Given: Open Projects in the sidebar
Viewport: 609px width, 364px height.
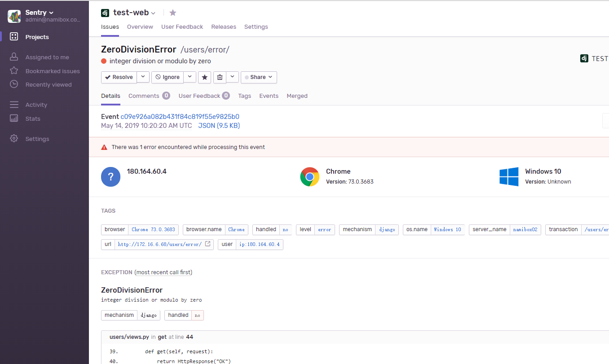Looking at the screenshot, I should (x=37, y=37).
